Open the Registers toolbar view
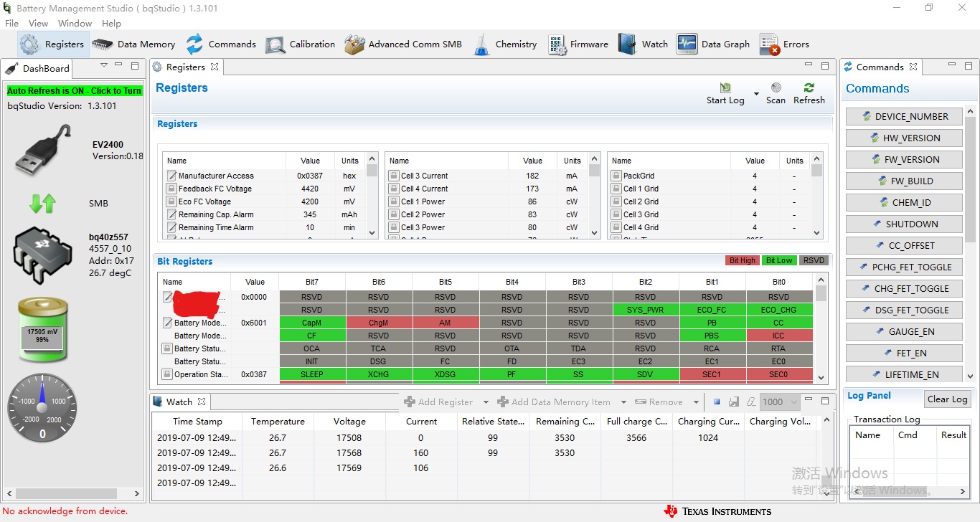The height and width of the screenshot is (522, 980). coord(52,44)
